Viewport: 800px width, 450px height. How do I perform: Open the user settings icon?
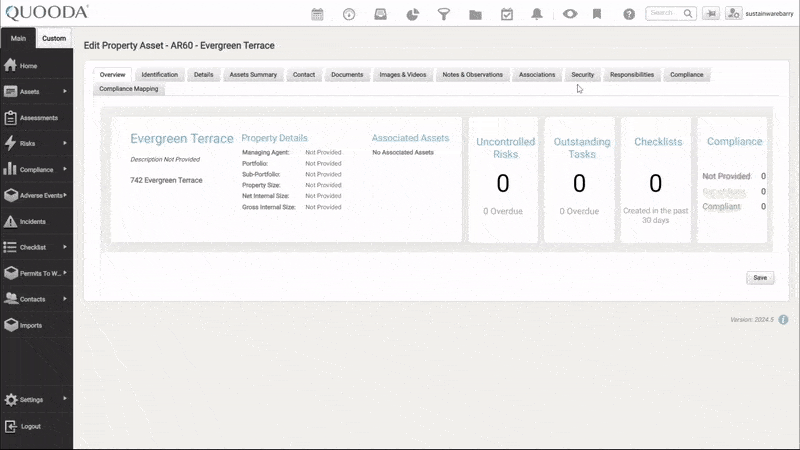[x=733, y=13]
